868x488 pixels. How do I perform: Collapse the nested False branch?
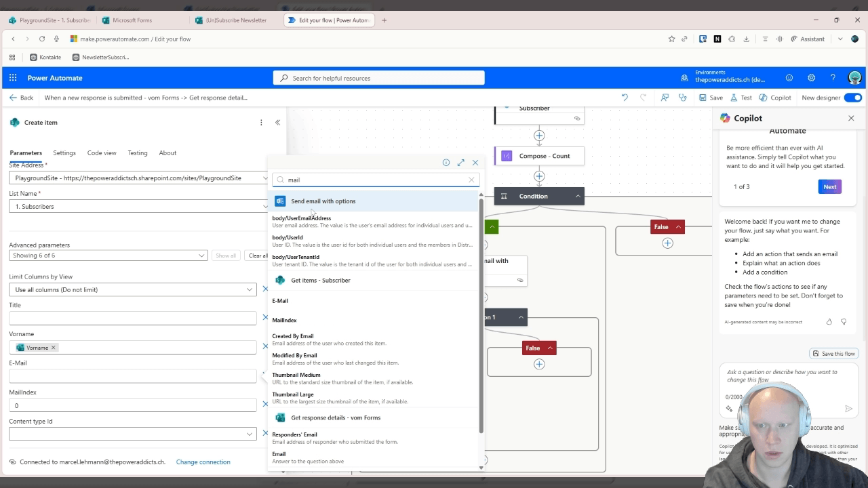click(550, 348)
